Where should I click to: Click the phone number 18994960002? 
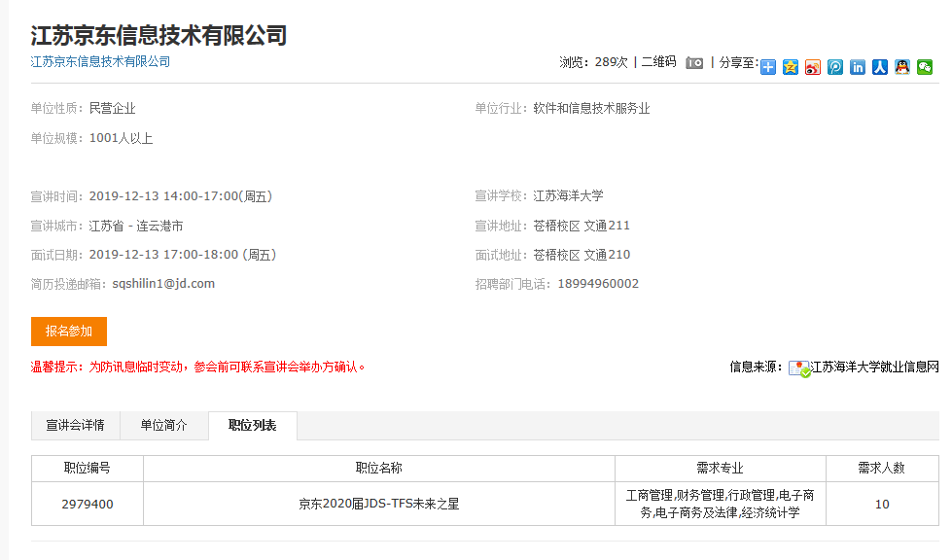tap(598, 284)
